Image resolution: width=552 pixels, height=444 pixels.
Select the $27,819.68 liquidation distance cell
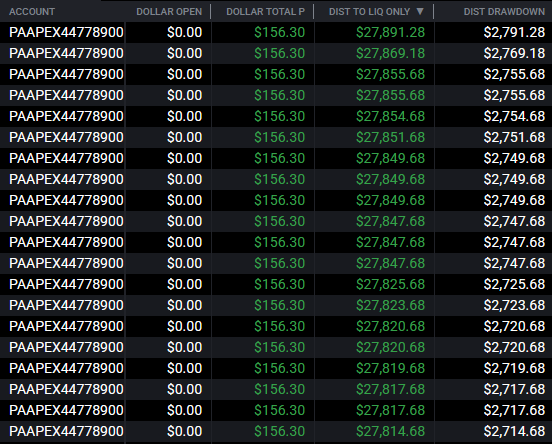point(390,368)
